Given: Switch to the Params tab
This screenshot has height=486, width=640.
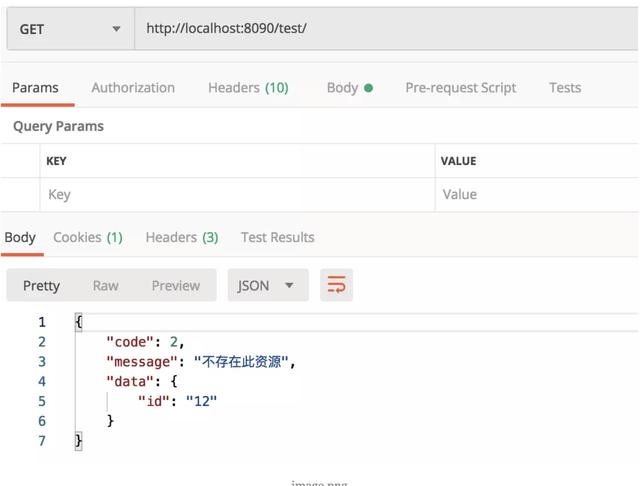Looking at the screenshot, I should pyautogui.click(x=35, y=88).
